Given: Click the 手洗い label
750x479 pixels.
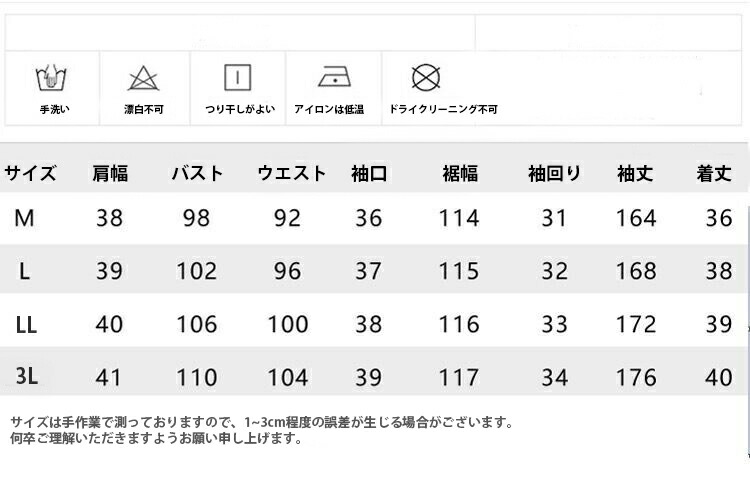Looking at the screenshot, I should [x=53, y=109].
